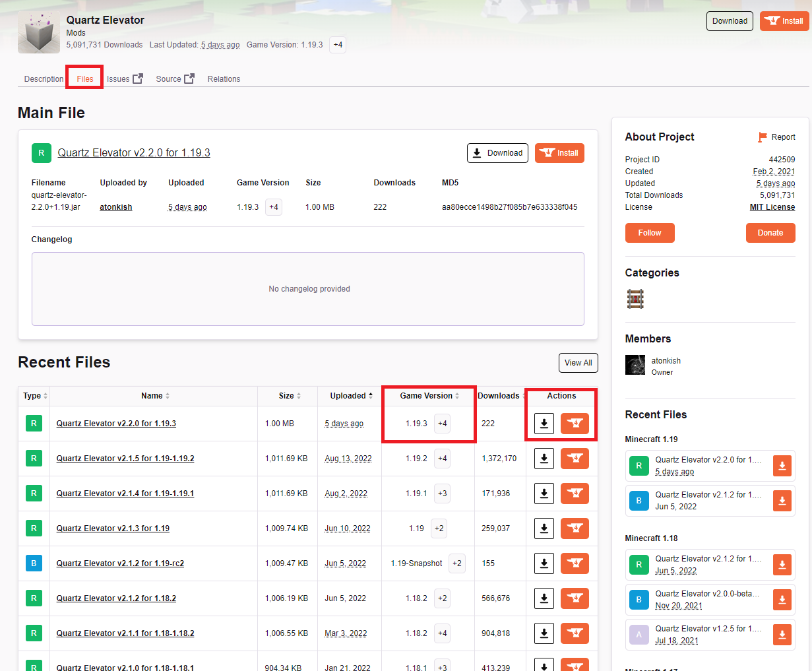
Task: Click the green R release badge in Main File
Action: tap(42, 153)
